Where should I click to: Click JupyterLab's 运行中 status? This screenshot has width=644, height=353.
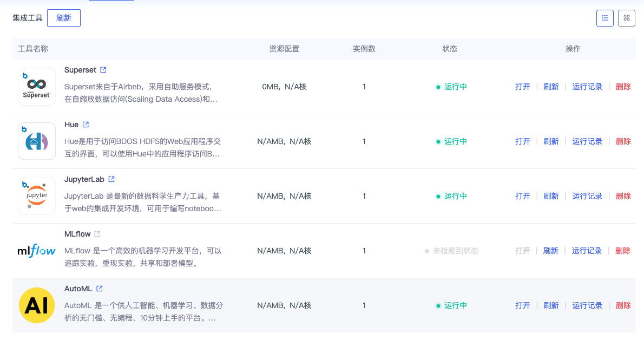coord(451,196)
